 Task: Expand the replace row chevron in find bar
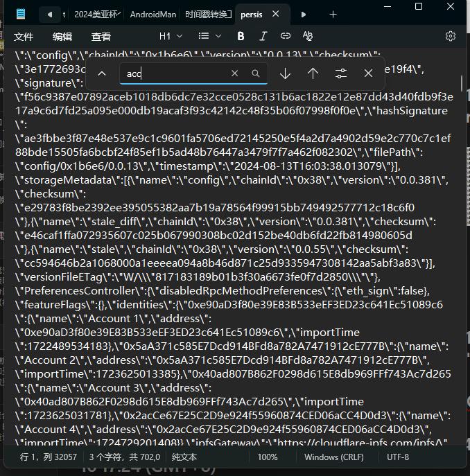click(x=102, y=73)
